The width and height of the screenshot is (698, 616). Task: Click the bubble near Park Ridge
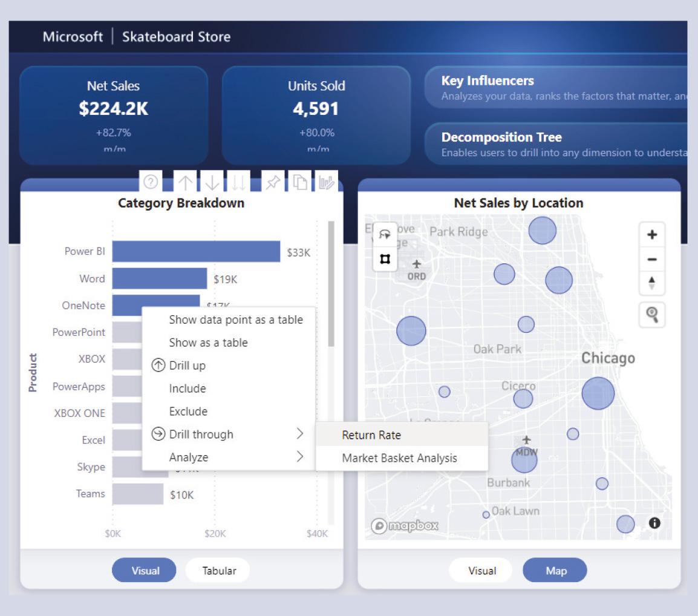(x=542, y=231)
